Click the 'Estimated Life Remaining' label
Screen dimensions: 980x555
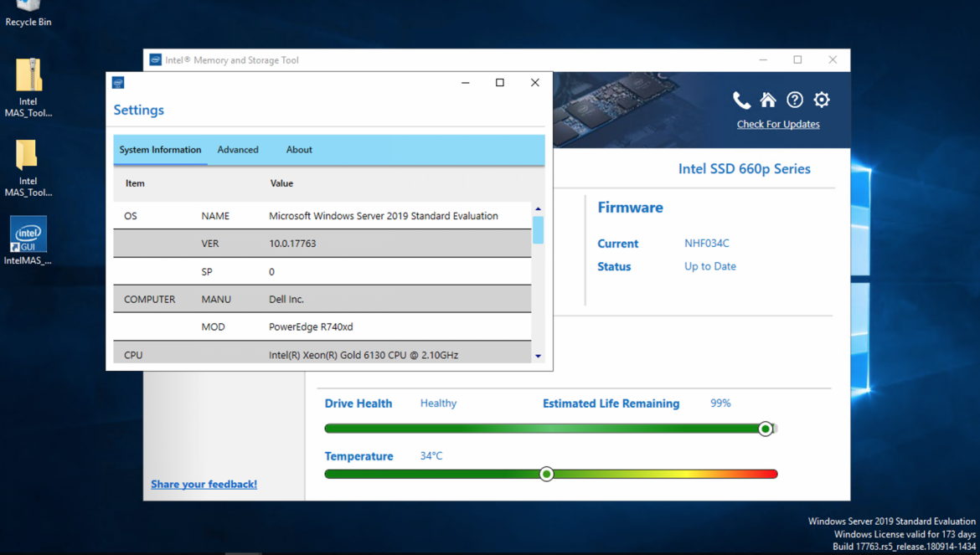pos(611,403)
